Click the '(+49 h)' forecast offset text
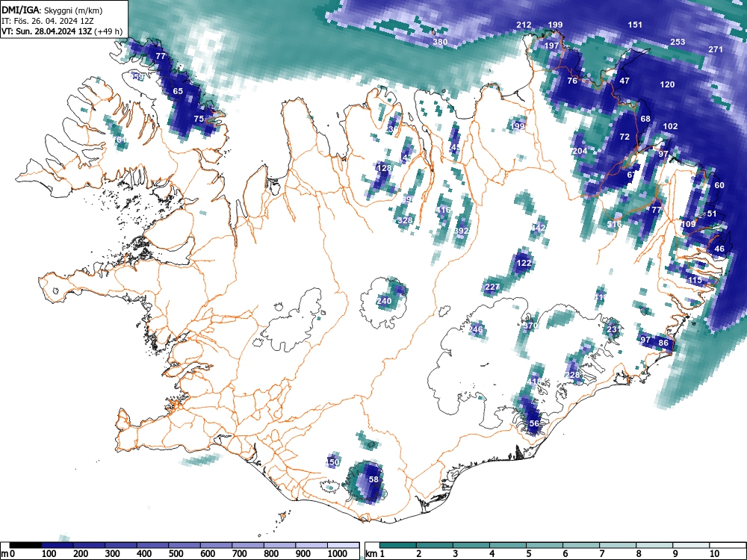The height and width of the screenshot is (560, 747). pos(108,31)
